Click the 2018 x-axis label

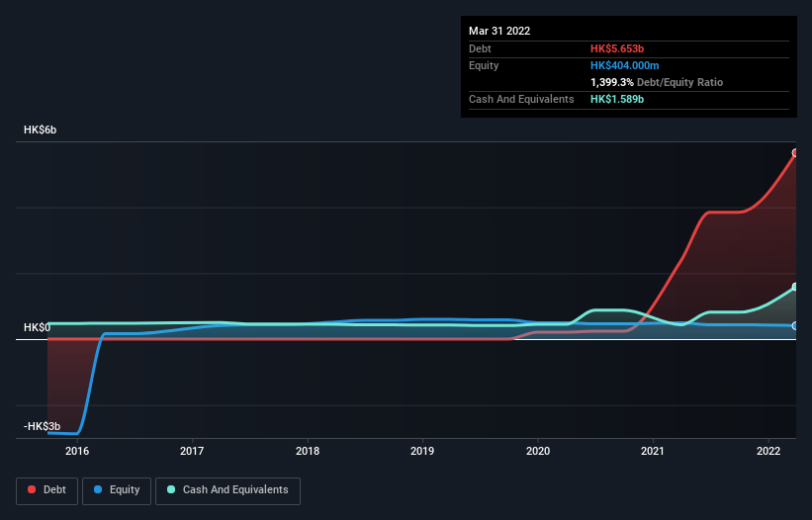click(308, 451)
